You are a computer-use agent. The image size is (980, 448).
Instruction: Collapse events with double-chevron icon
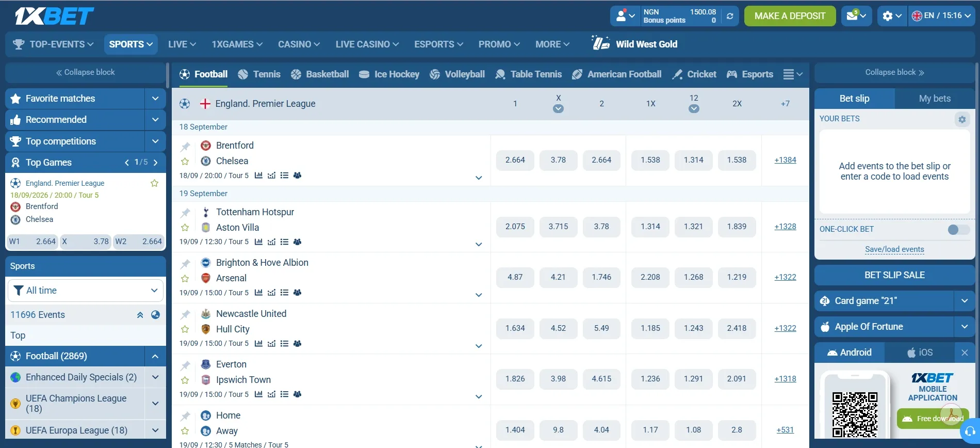click(x=140, y=315)
